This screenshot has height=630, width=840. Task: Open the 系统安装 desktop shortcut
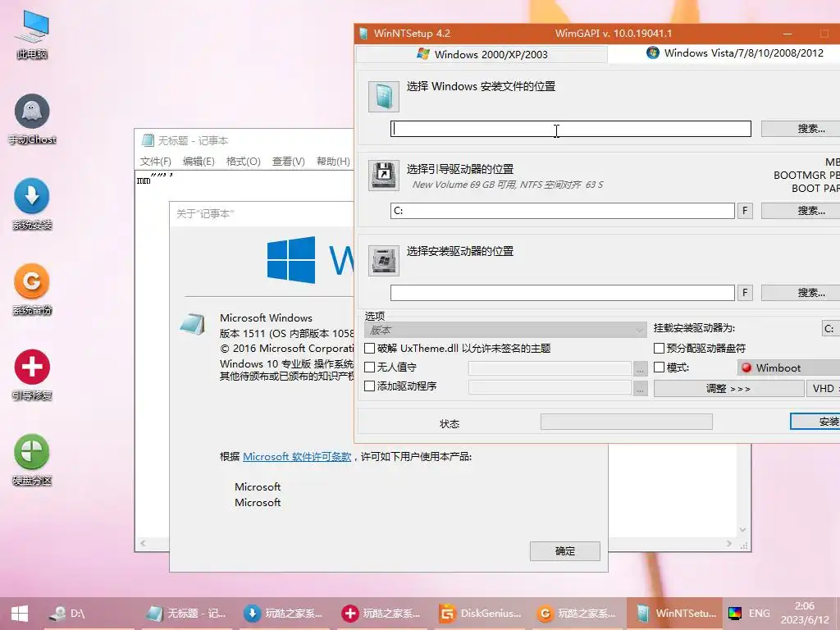click(x=32, y=204)
